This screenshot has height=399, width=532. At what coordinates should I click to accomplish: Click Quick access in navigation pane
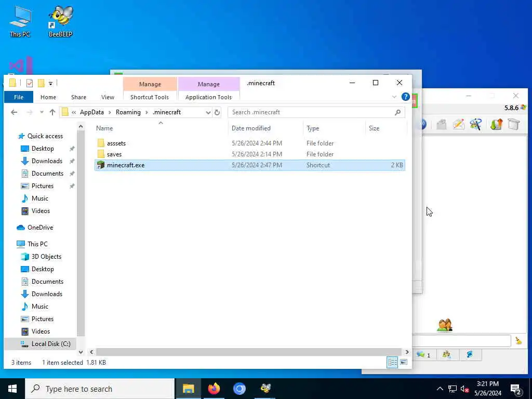pyautogui.click(x=45, y=136)
